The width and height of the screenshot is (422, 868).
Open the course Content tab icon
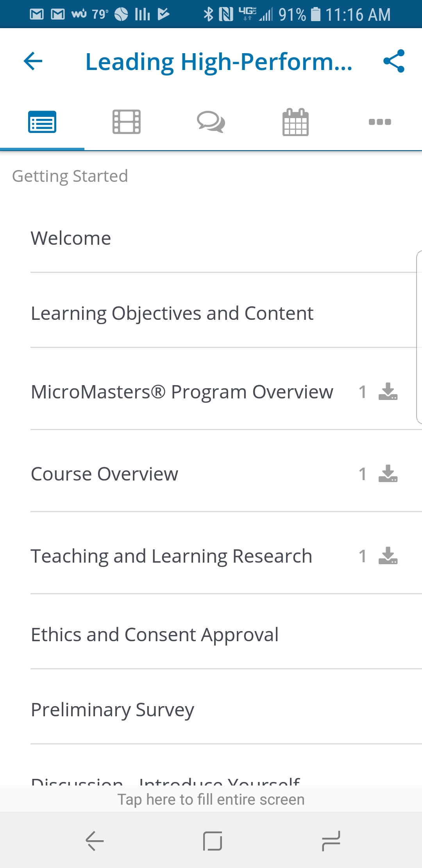pyautogui.click(x=42, y=122)
